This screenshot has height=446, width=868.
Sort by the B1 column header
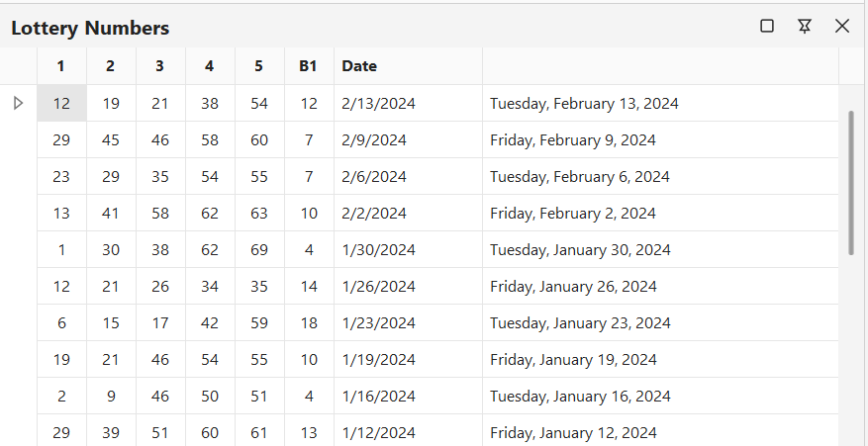(x=309, y=66)
